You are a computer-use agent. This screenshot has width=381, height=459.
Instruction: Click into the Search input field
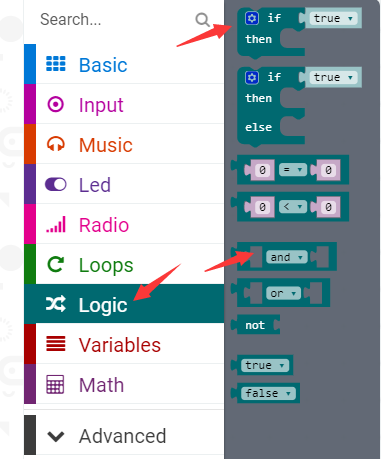point(115,20)
